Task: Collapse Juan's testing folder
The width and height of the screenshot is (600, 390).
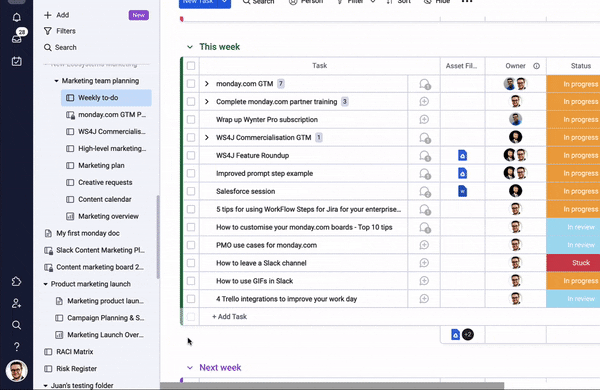Action: click(46, 385)
